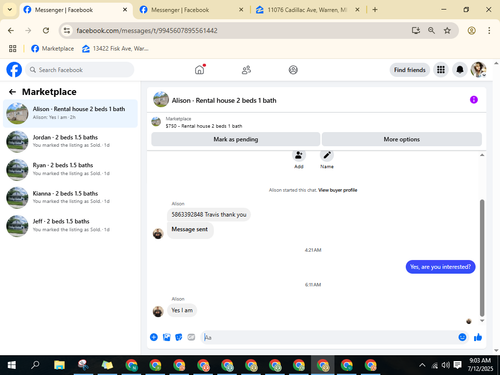Open the Jordan 2 beds 1.5 baths conversation
The height and width of the screenshot is (375, 500).
pyautogui.click(x=70, y=141)
